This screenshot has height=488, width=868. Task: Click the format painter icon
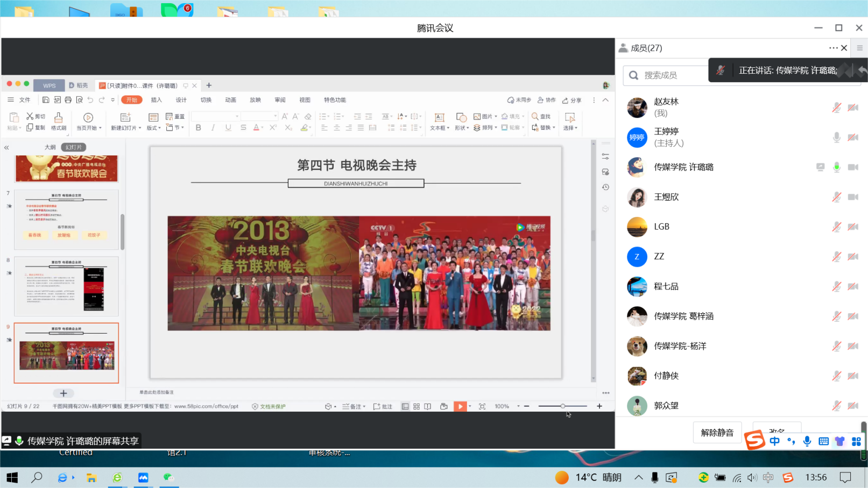58,117
